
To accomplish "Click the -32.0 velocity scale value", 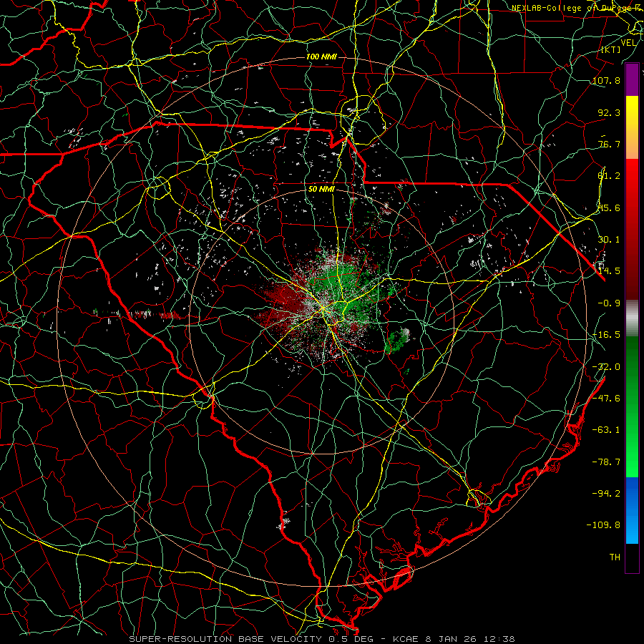I will coord(606,367).
